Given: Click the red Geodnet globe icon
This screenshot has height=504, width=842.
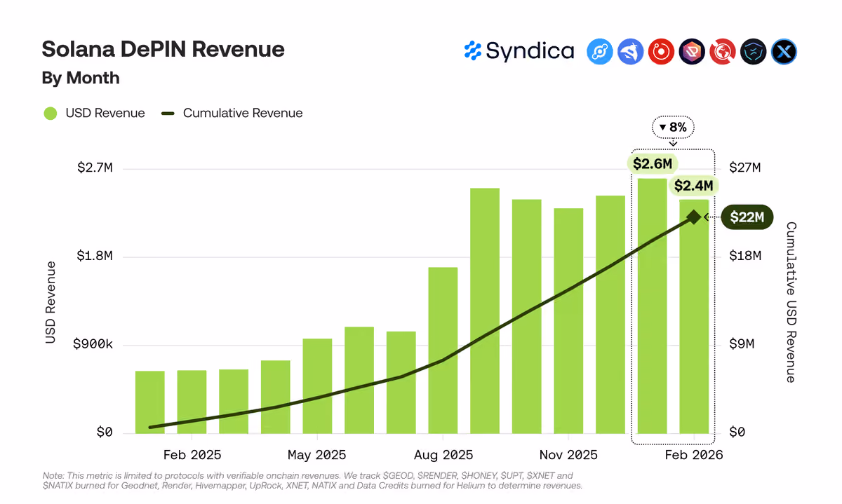Looking at the screenshot, I should click(723, 52).
